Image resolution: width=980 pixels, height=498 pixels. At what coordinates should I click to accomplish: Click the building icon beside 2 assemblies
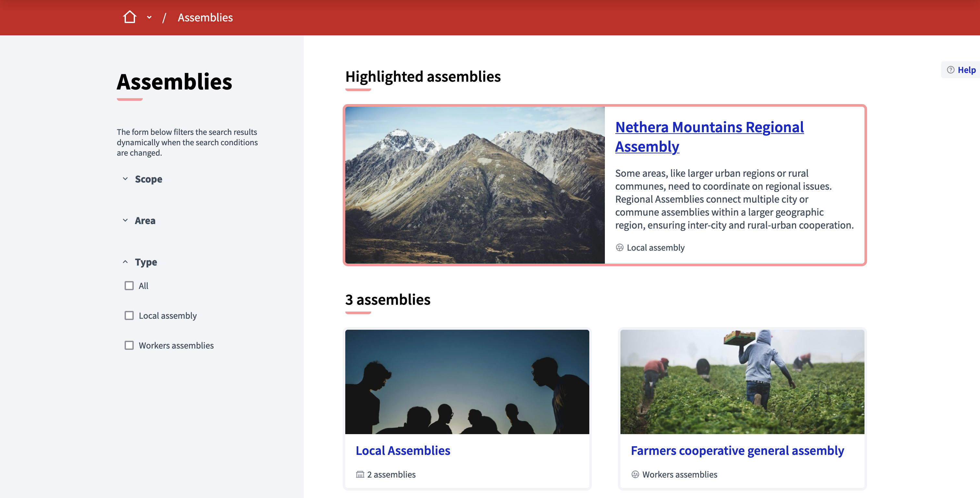(360, 474)
